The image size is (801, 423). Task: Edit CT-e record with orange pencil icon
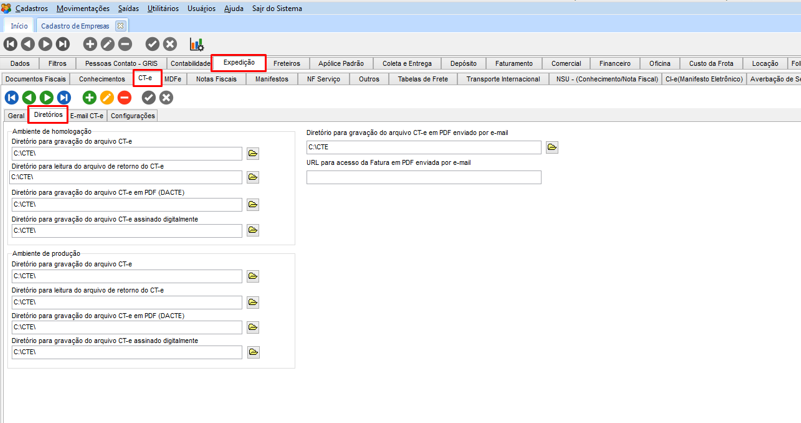pos(107,98)
